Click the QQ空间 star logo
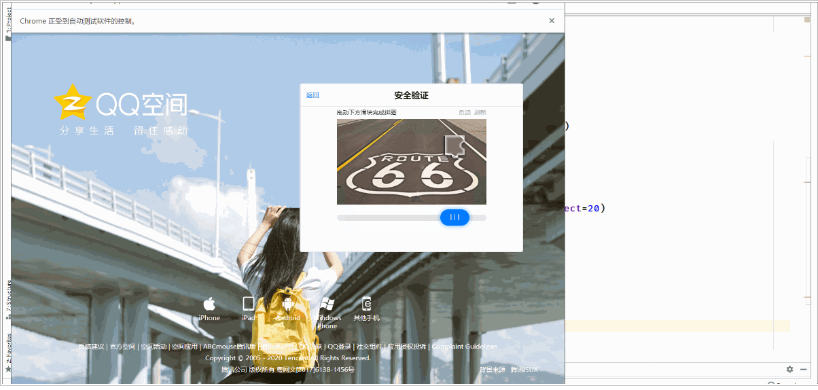The height and width of the screenshot is (390, 818). [73, 102]
